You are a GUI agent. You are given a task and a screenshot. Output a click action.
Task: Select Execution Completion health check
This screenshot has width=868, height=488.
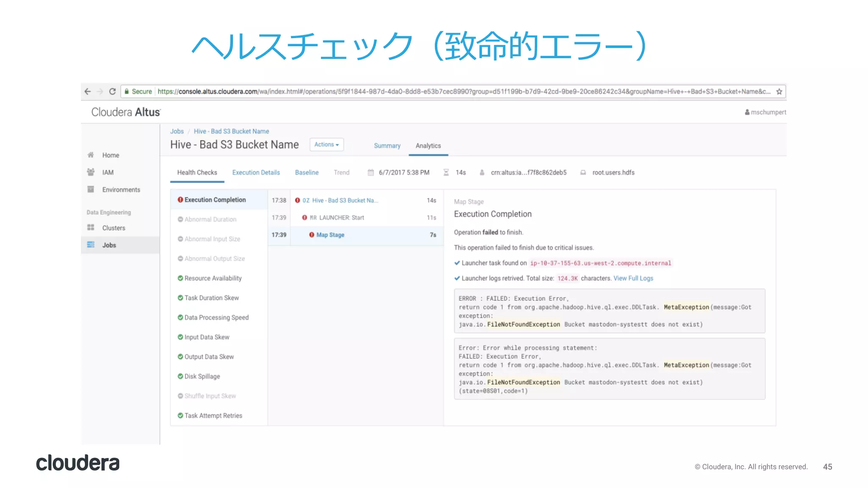coord(219,200)
